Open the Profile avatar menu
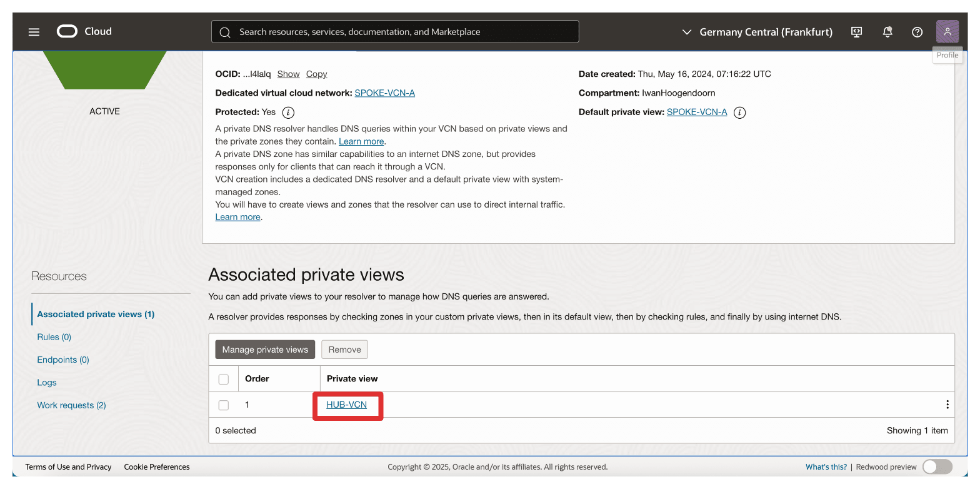 947,32
